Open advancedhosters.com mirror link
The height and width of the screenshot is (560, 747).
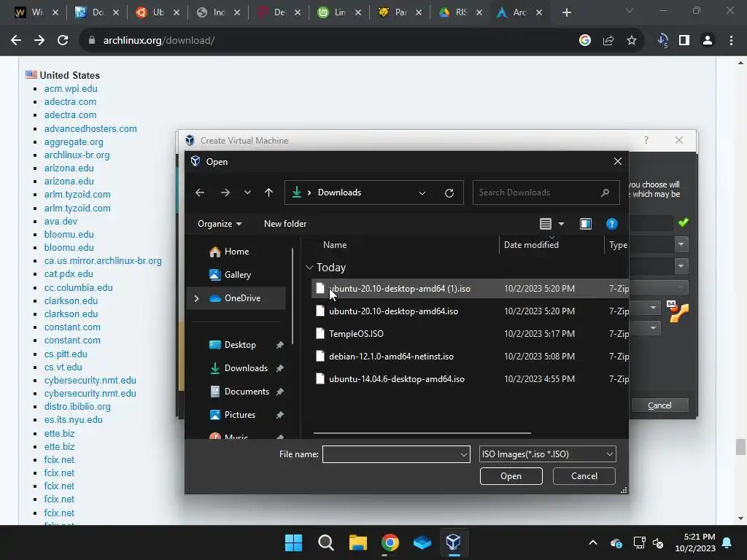point(90,128)
